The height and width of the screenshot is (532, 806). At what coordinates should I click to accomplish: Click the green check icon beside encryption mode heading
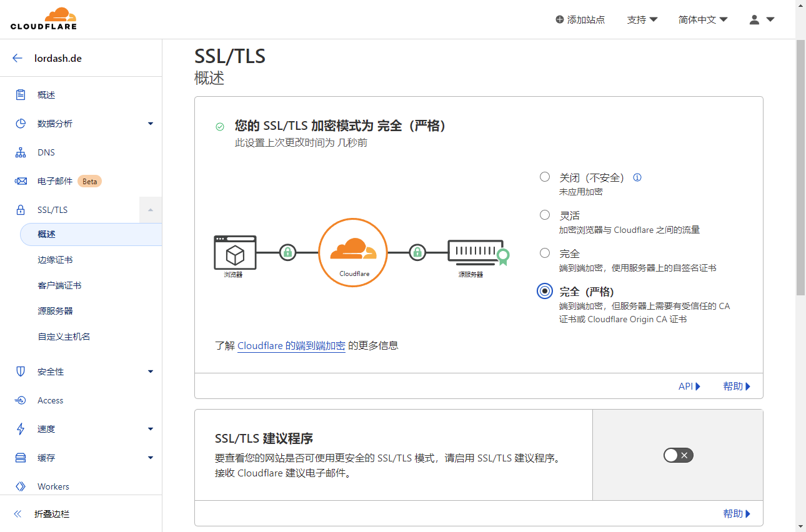click(220, 127)
